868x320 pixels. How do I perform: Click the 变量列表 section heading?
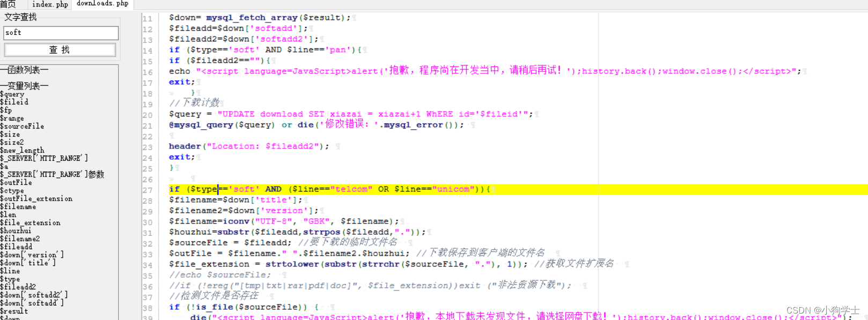pyautogui.click(x=24, y=86)
